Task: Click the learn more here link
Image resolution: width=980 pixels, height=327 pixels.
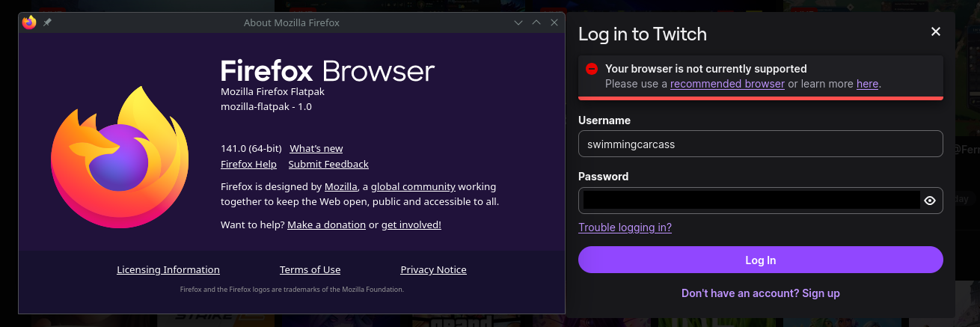Action: 867,84
